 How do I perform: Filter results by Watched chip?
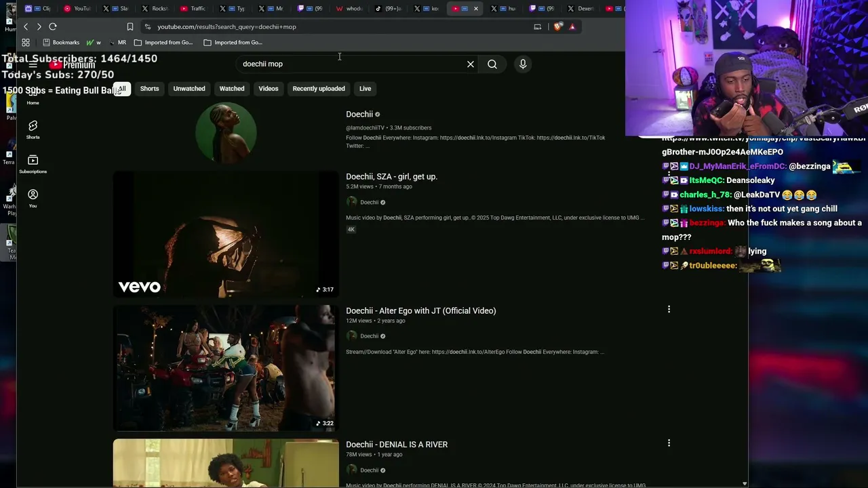(x=232, y=89)
